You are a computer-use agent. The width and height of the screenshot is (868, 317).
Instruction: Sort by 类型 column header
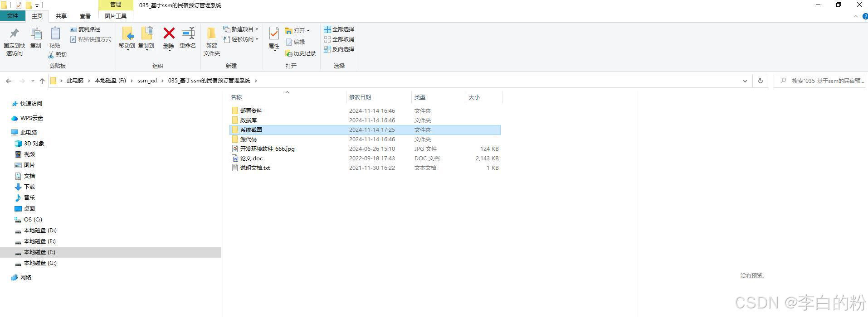[420, 97]
